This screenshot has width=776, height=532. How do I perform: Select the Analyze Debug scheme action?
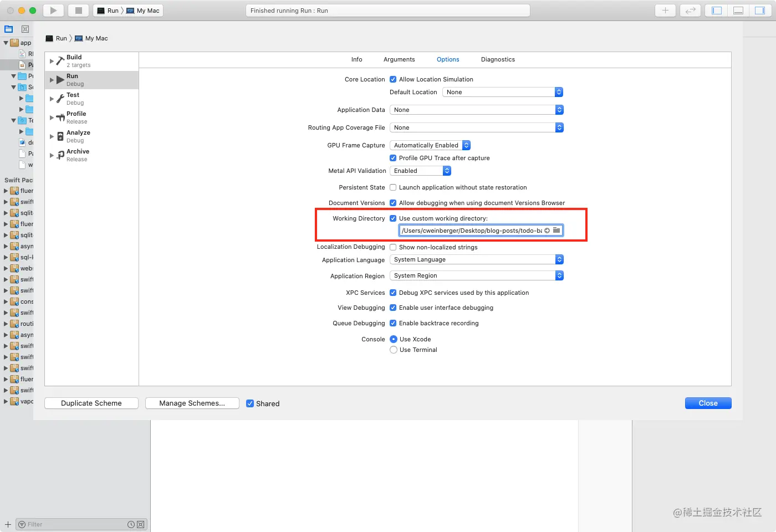pos(92,136)
